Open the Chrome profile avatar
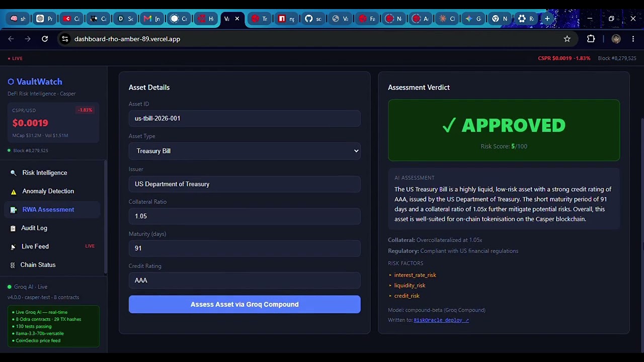Viewport: 644px width, 362px height. [616, 39]
